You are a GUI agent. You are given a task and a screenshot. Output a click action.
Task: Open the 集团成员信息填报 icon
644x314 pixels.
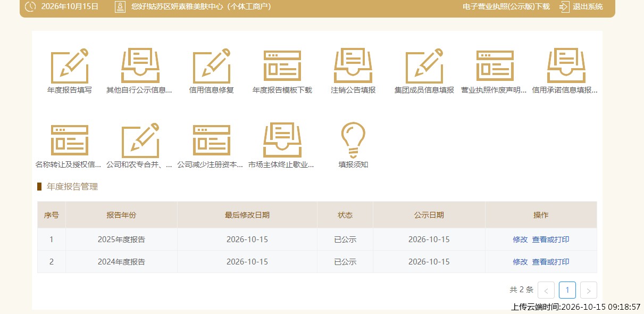[424, 66]
